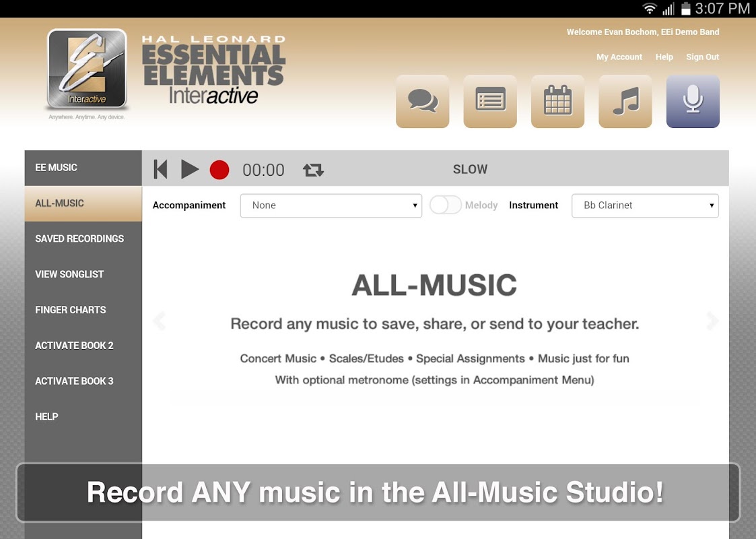
Task: Click the Help link in the header
Action: tap(664, 57)
